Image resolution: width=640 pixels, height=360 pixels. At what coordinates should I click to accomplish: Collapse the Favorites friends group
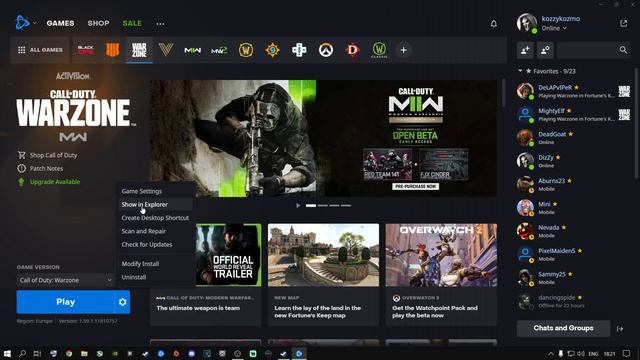520,71
